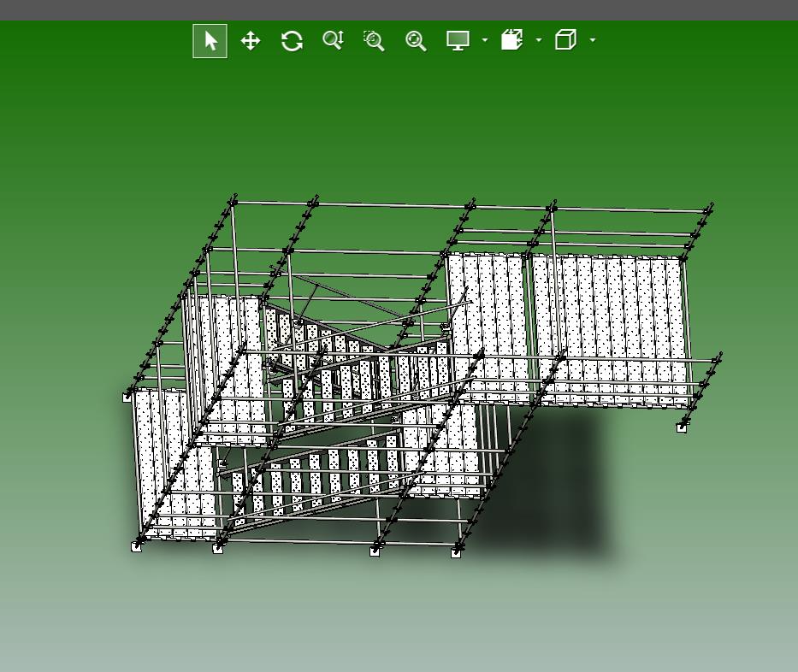Activate the rotate view tool

point(293,41)
